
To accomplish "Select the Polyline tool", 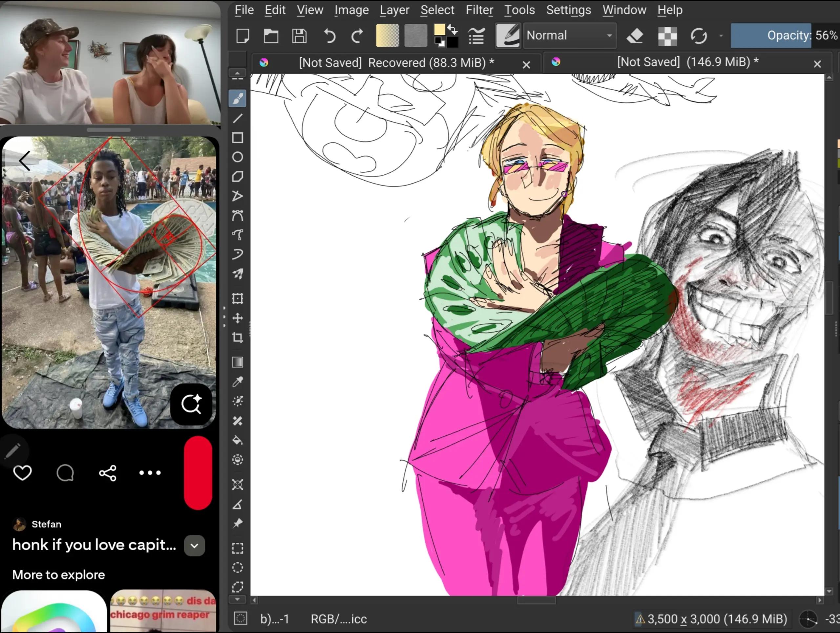I will click(238, 196).
